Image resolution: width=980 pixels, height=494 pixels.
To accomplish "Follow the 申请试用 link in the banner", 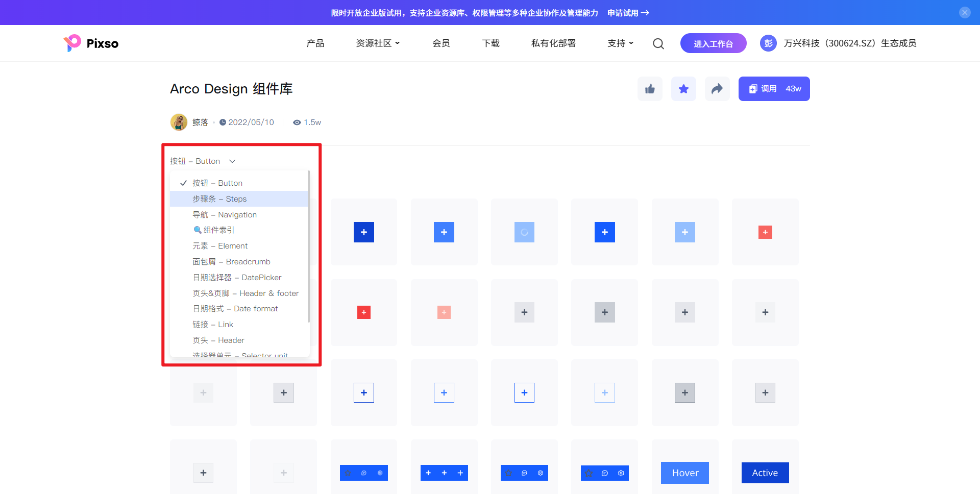I will [628, 13].
